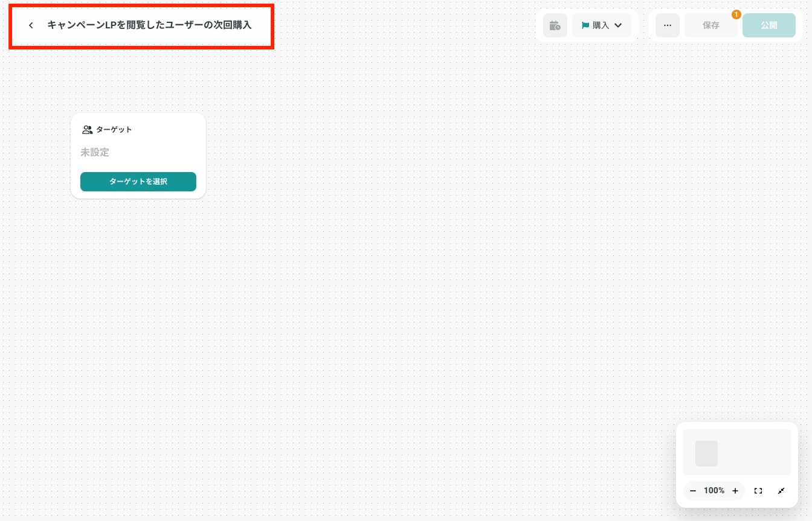Click the 未設定 text in target card

coord(95,153)
